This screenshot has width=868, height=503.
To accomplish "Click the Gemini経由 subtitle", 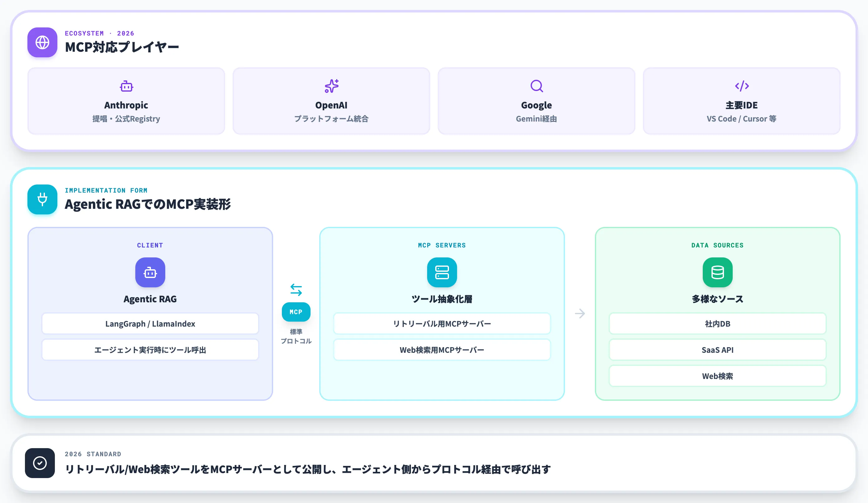I will 536,119.
